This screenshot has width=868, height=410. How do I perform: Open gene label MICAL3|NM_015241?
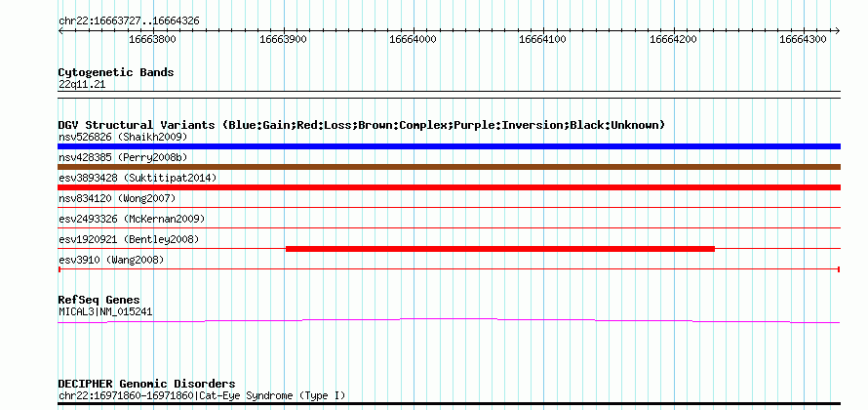pyautogui.click(x=105, y=312)
